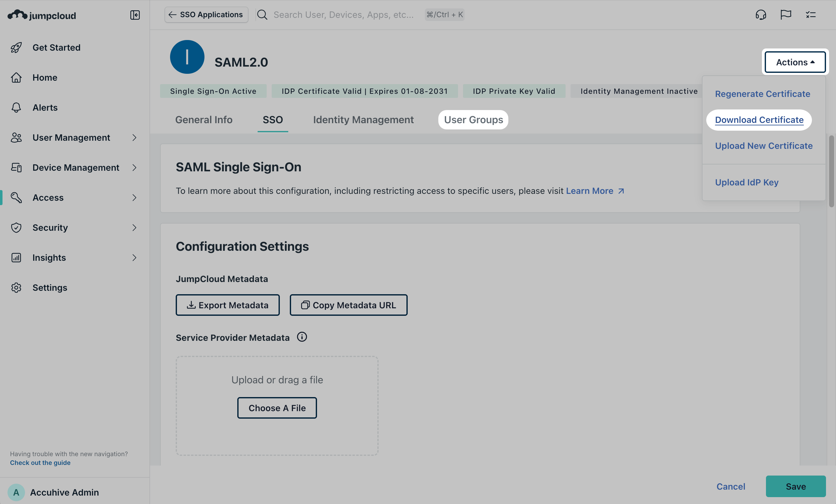
Task: Click the User Management people icon
Action: (x=16, y=138)
